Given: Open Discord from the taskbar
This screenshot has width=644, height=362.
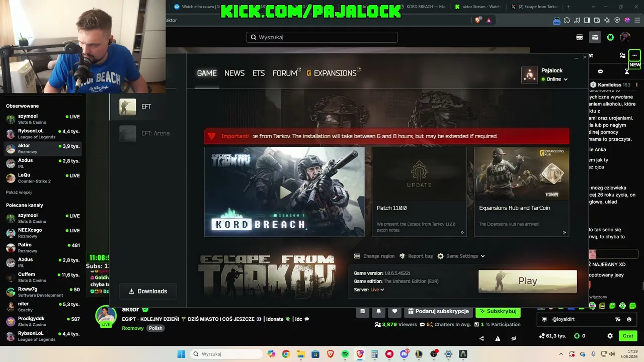Looking at the screenshot, I should 404,354.
